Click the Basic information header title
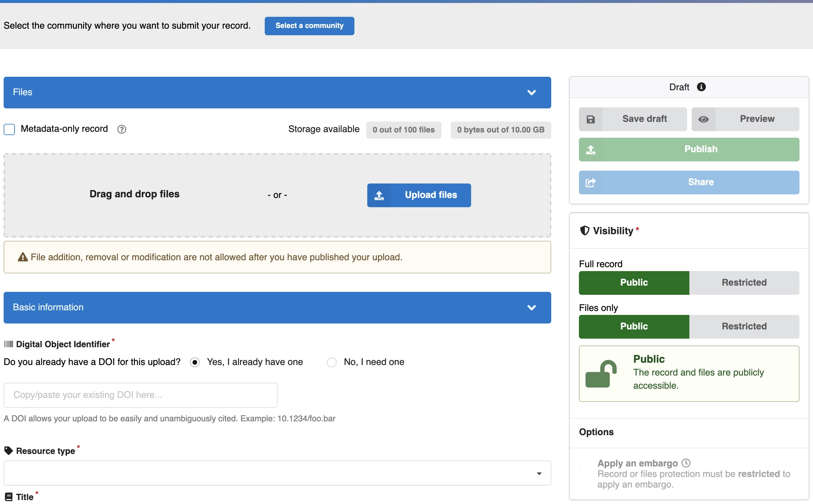 tap(48, 307)
